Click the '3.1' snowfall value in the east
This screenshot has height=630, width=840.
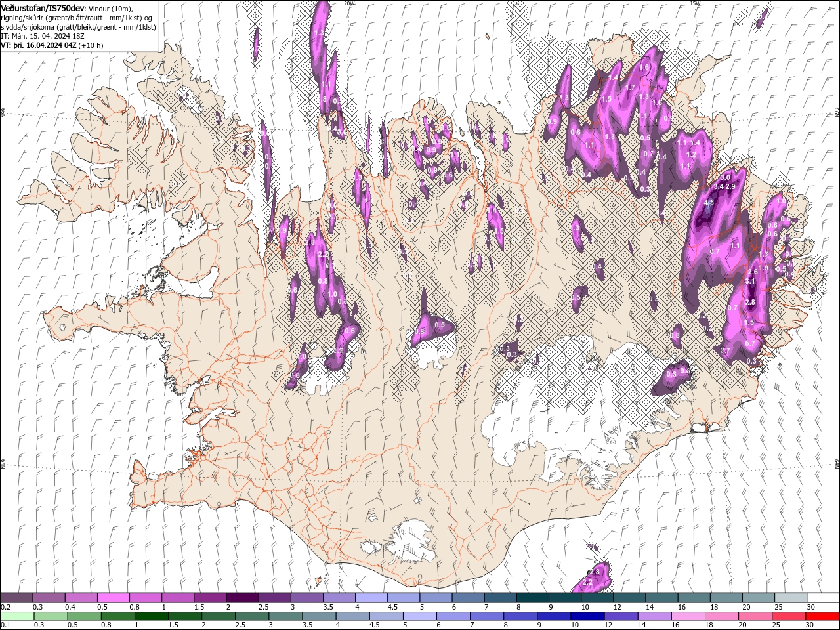[x=751, y=281]
